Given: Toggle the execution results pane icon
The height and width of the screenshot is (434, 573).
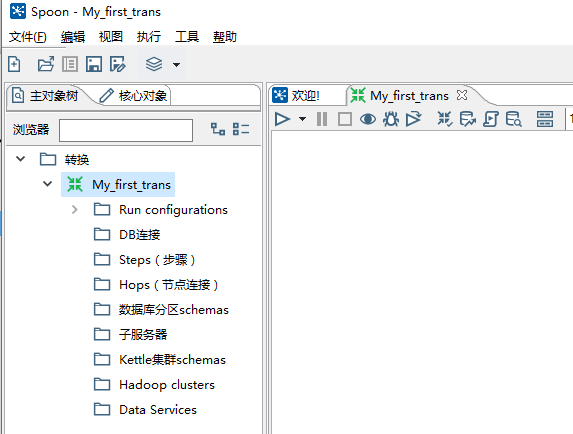Looking at the screenshot, I should coord(544,119).
